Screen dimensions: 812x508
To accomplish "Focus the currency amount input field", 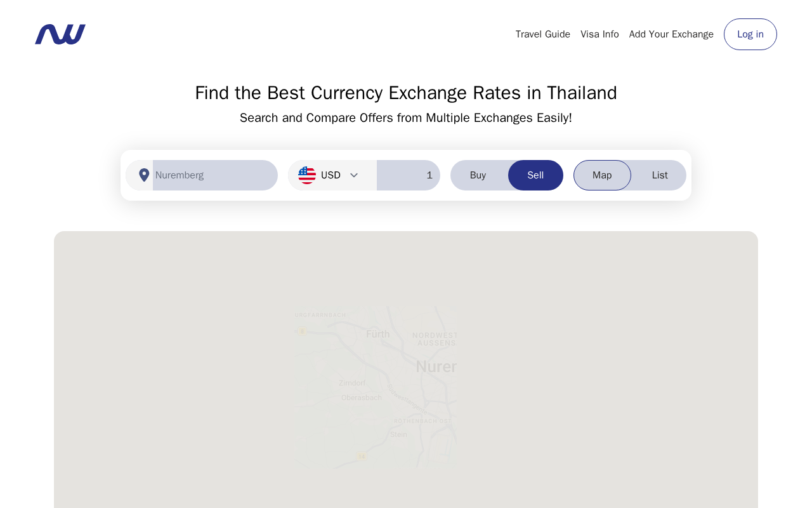I will [409, 175].
